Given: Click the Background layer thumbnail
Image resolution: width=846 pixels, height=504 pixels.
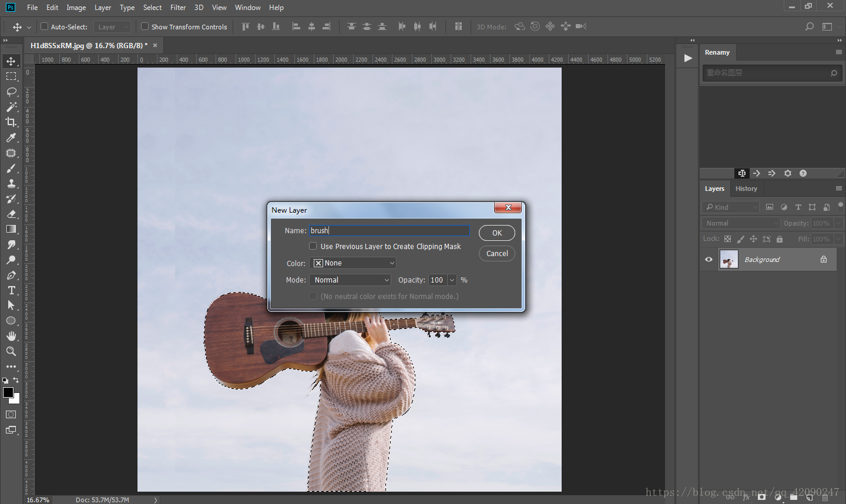Looking at the screenshot, I should point(729,260).
